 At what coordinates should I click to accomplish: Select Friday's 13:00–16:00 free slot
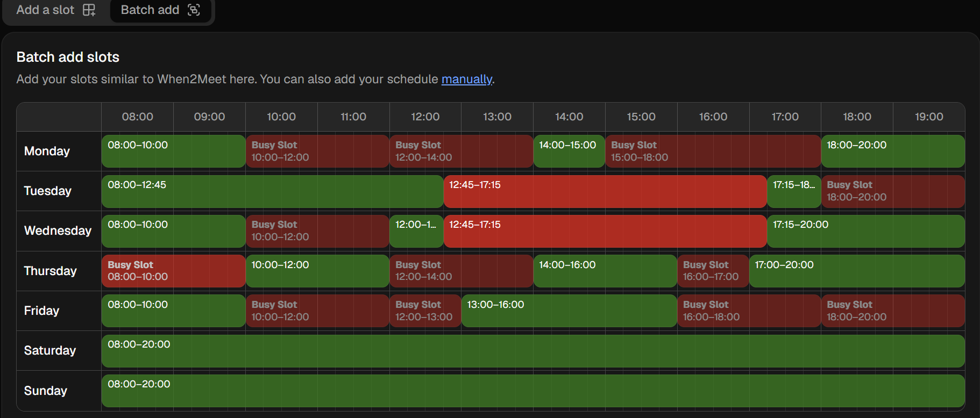(569, 311)
